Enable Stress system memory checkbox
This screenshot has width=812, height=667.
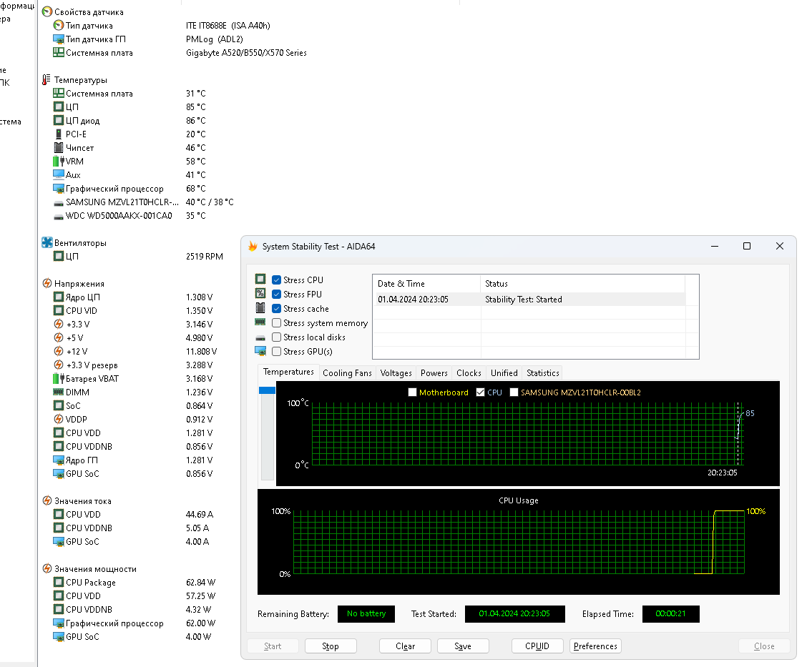click(x=277, y=323)
